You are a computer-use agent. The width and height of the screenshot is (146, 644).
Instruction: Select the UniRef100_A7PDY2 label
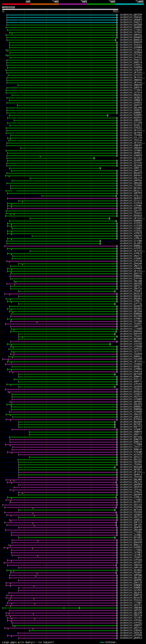[x=131, y=65]
